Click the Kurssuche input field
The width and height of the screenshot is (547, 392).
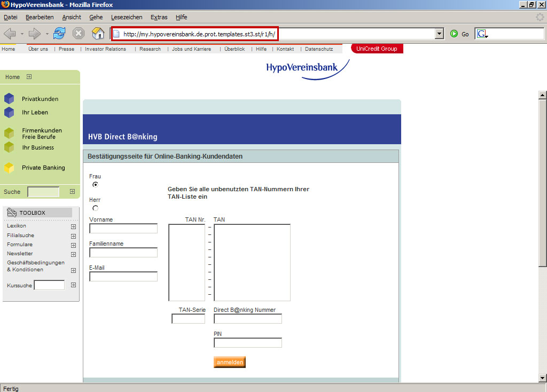coord(49,285)
